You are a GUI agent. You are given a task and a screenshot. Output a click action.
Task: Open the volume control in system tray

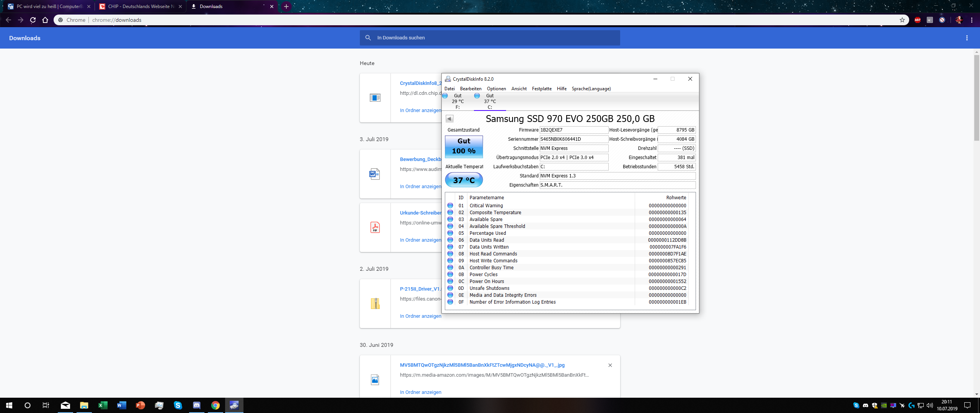pos(930,405)
